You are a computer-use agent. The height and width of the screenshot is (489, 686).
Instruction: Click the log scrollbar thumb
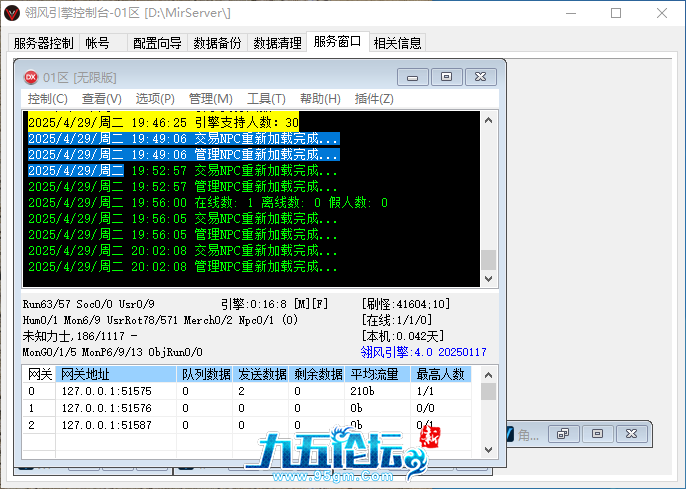(489, 260)
